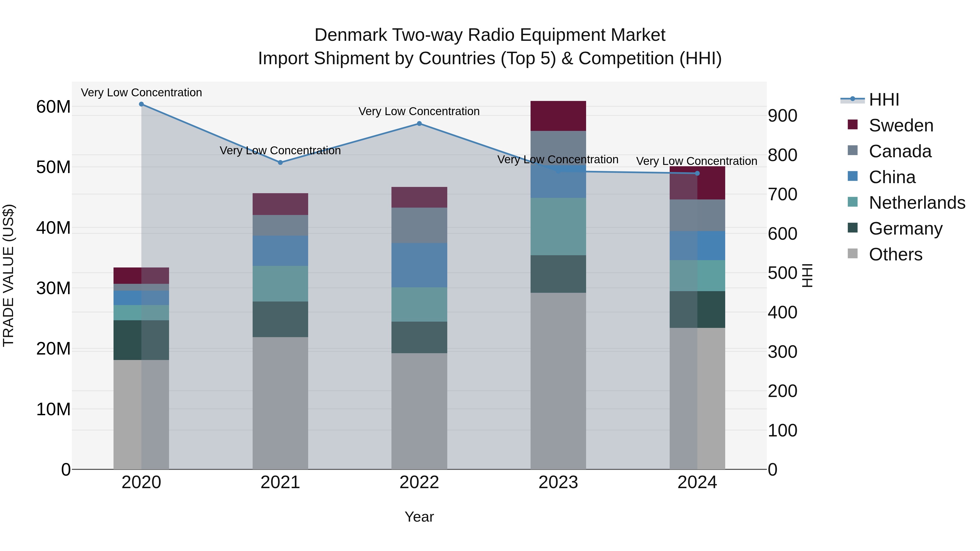Screen dimensions: 980x551
Task: Click the Germany segment of the 2021 bar
Action: coord(280,319)
